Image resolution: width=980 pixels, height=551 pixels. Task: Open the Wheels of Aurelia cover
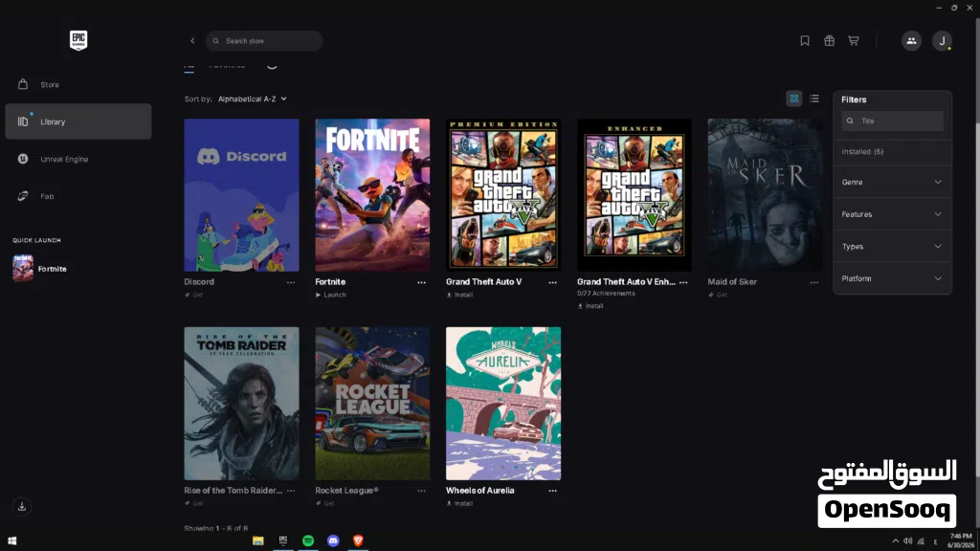click(503, 404)
